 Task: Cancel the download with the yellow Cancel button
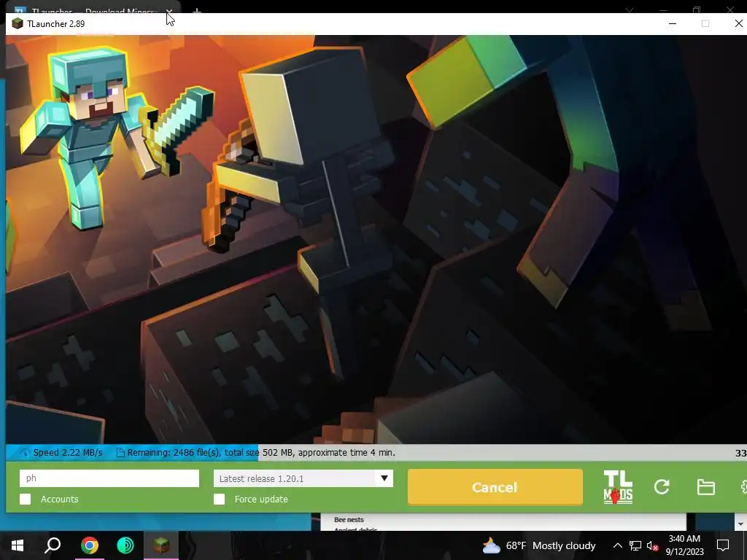coord(495,487)
